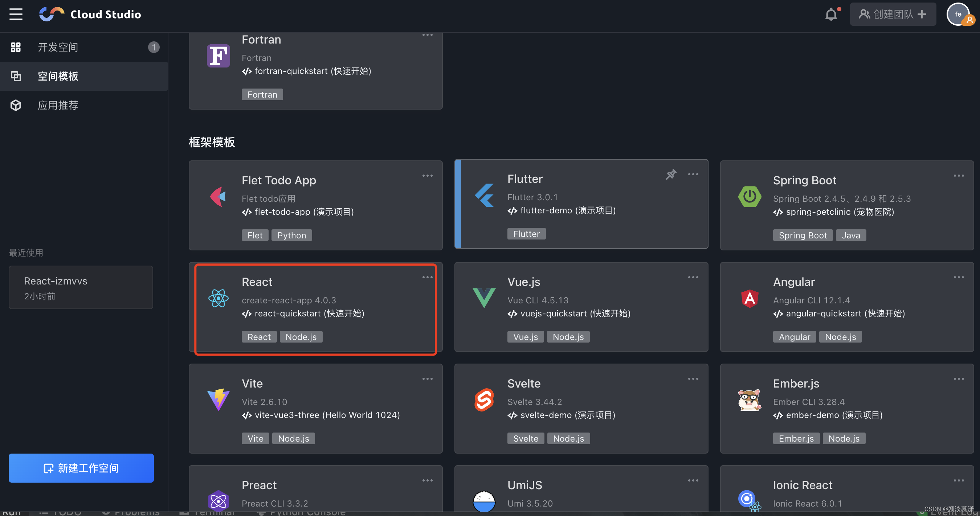This screenshot has height=516, width=980.
Task: Go to 开发空间 in sidebar
Action: click(x=58, y=47)
